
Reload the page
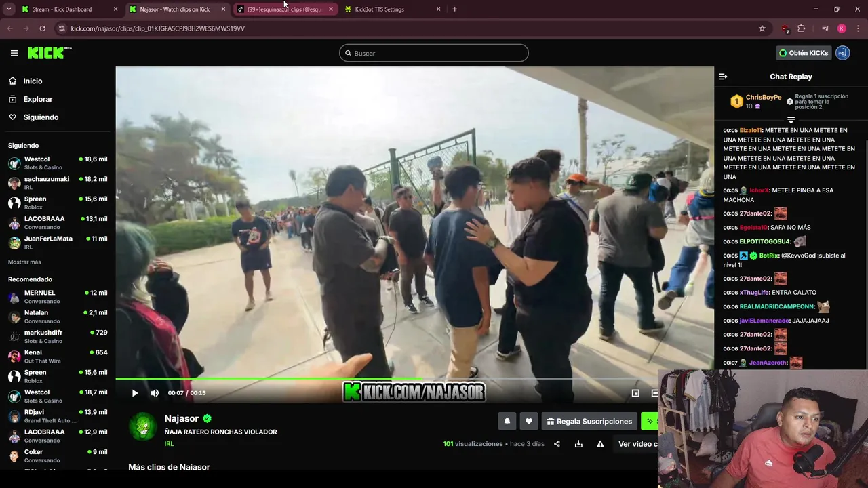point(42,28)
